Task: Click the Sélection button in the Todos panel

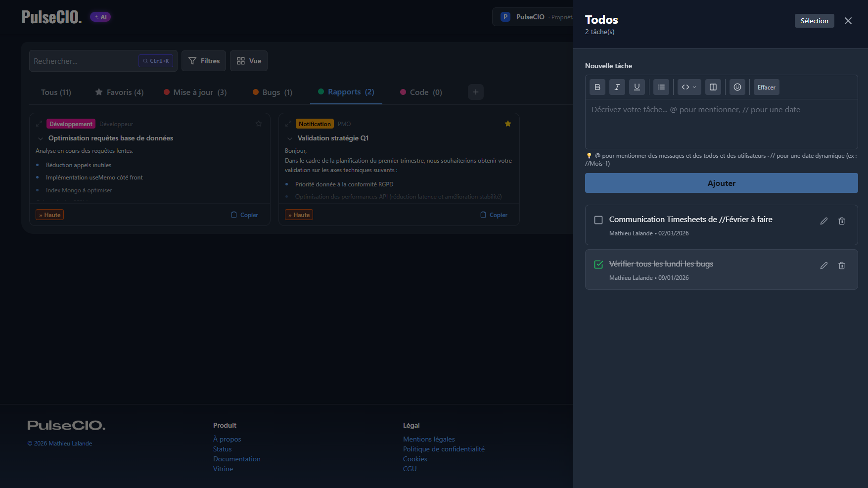Action: (x=814, y=21)
